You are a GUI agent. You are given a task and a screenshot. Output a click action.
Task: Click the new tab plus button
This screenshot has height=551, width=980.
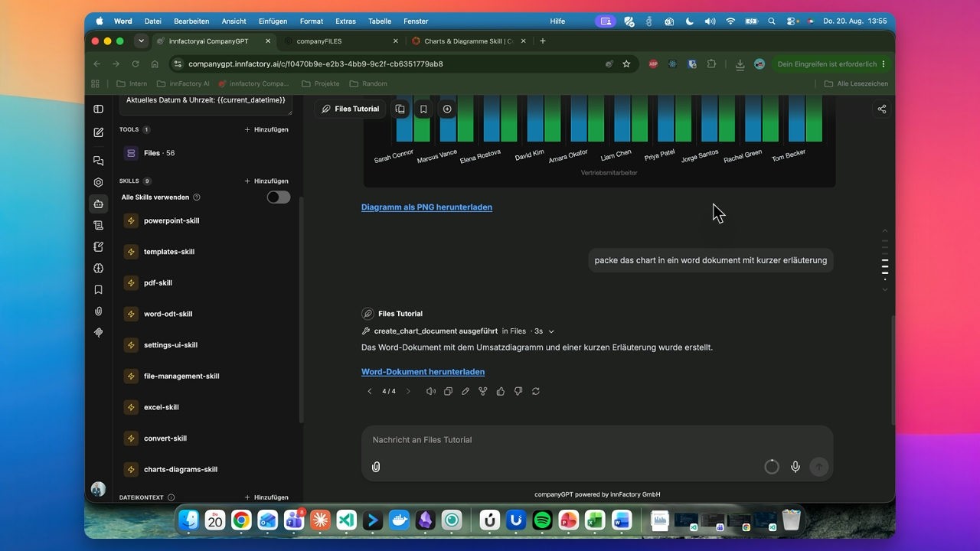(543, 41)
